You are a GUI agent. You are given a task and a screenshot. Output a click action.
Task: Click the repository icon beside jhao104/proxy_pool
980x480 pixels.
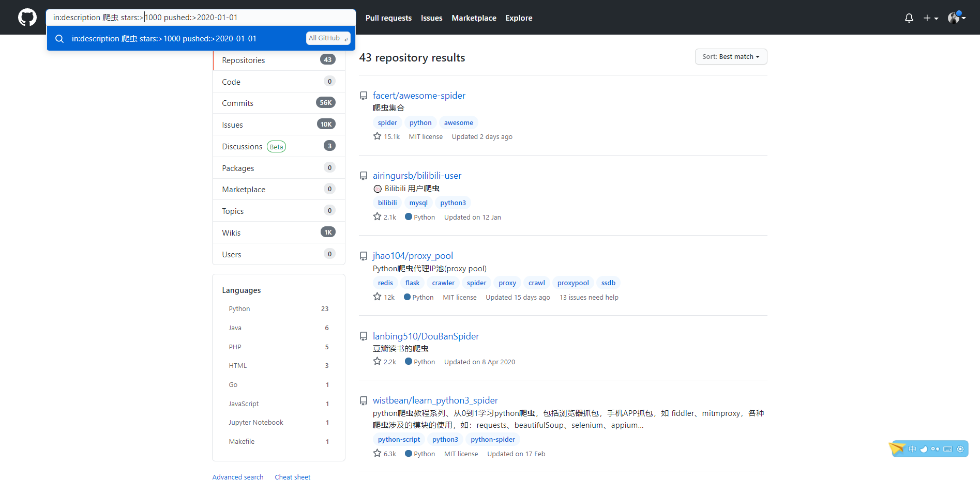(364, 256)
